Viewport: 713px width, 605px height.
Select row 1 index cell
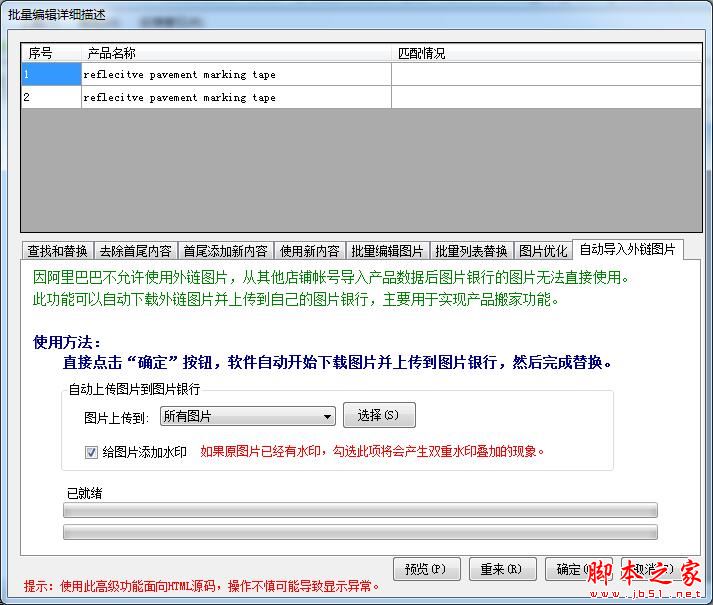(51, 74)
